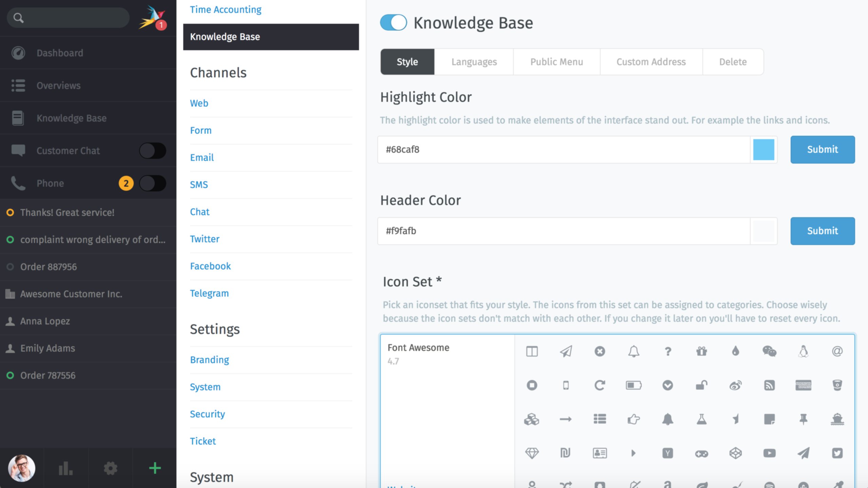
Task: Open admin settings gear icon
Action: 110,468
